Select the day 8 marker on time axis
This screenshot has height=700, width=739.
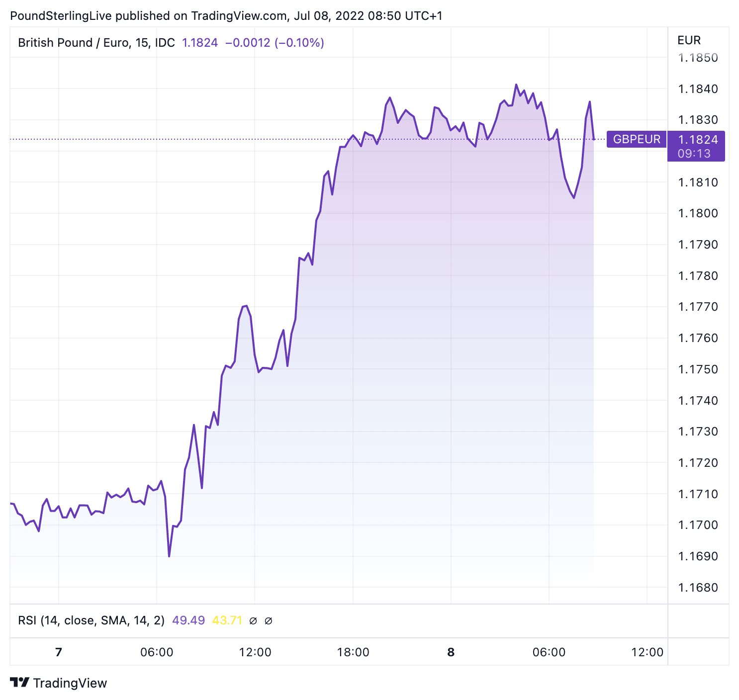coord(451,652)
